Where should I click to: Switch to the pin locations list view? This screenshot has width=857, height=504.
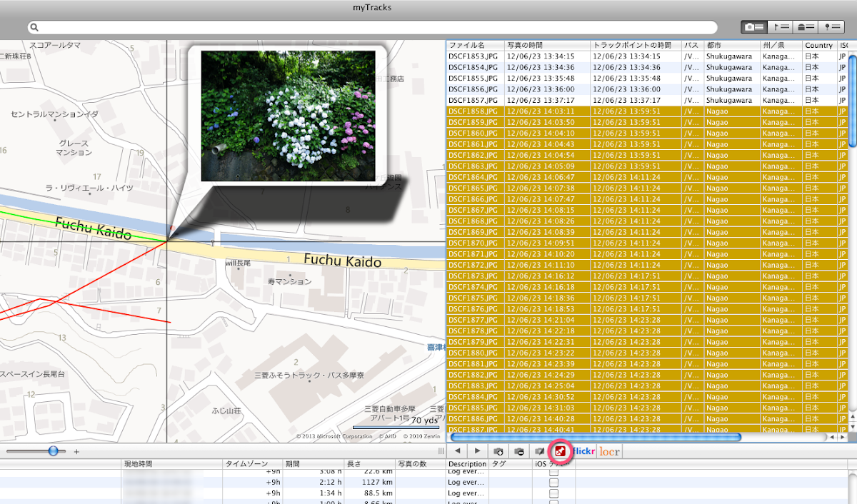pos(832,26)
